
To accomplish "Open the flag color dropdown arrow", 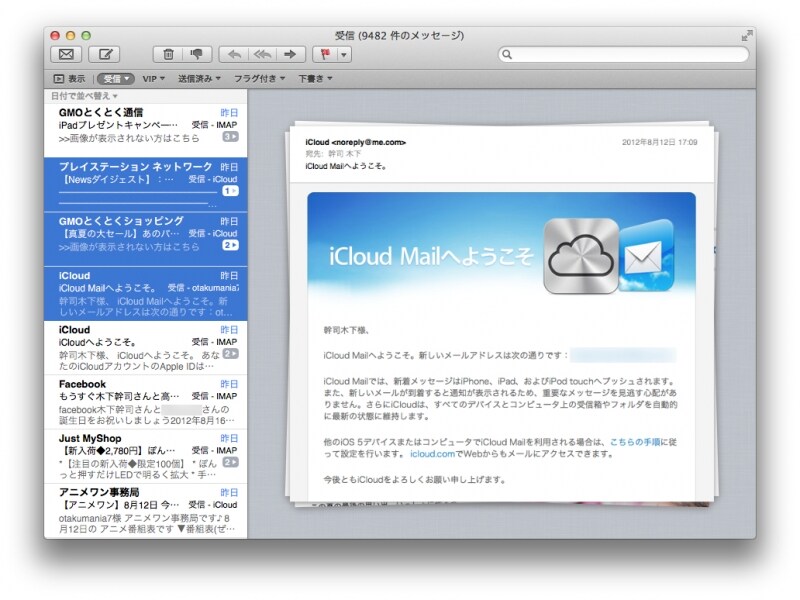I will pos(344,55).
